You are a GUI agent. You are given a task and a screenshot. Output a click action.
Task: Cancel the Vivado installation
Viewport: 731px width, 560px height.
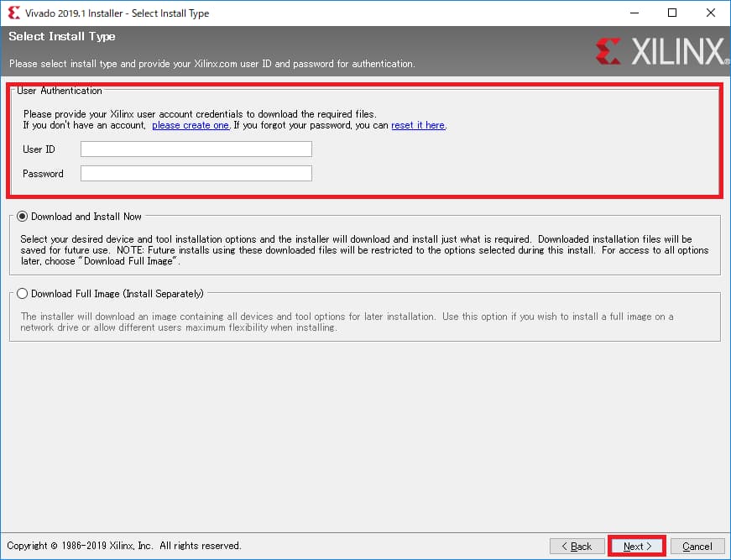[697, 546]
